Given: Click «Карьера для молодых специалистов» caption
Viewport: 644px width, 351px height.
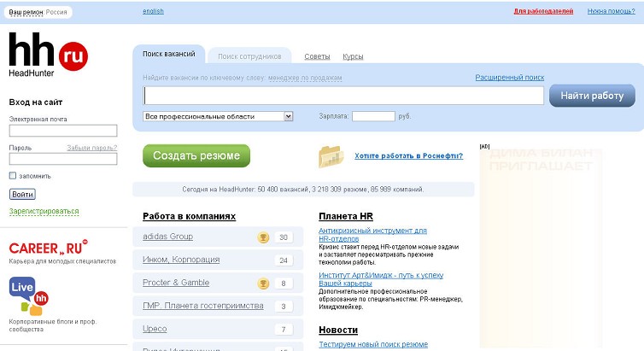Looking at the screenshot, I should (x=62, y=261).
